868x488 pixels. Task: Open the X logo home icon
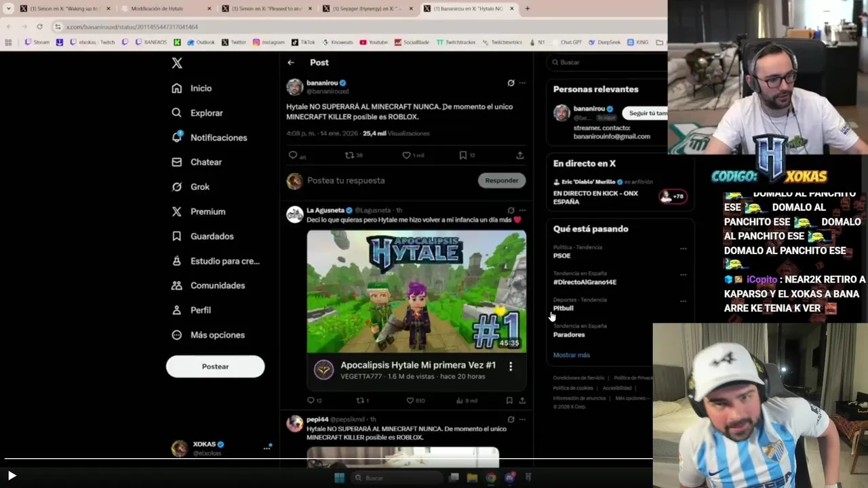177,63
